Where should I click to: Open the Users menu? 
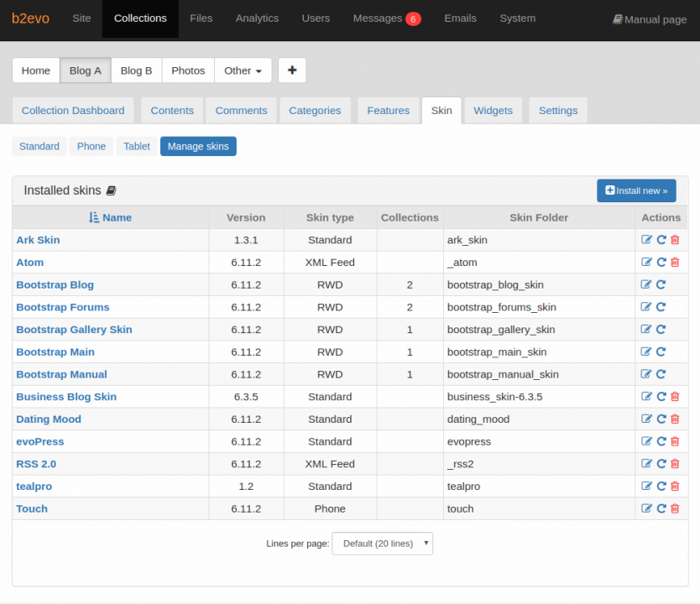click(316, 18)
